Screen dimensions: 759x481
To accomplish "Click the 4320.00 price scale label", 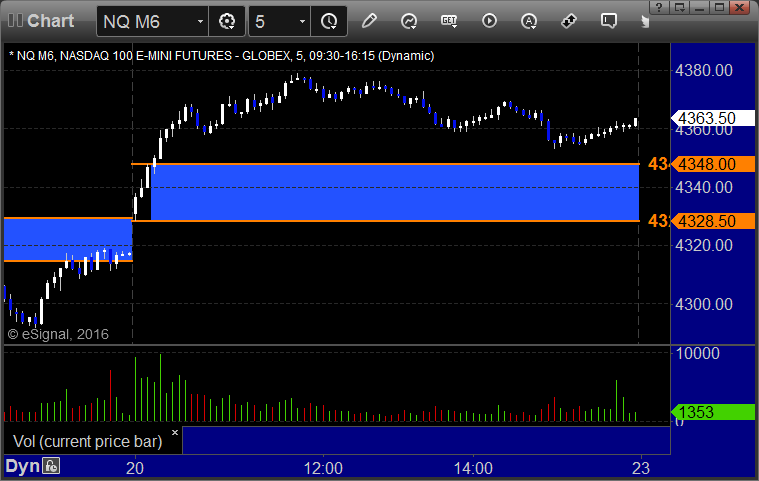I will 704,245.
